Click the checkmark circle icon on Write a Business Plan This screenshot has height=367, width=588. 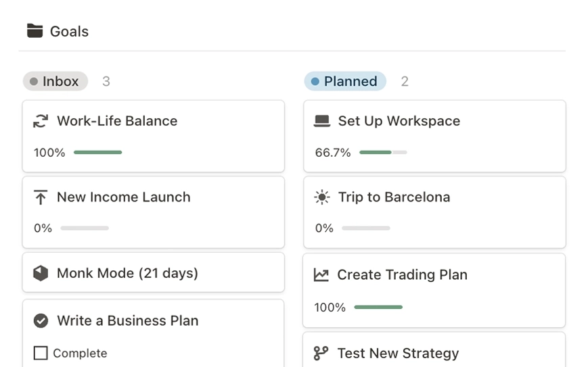pos(41,321)
